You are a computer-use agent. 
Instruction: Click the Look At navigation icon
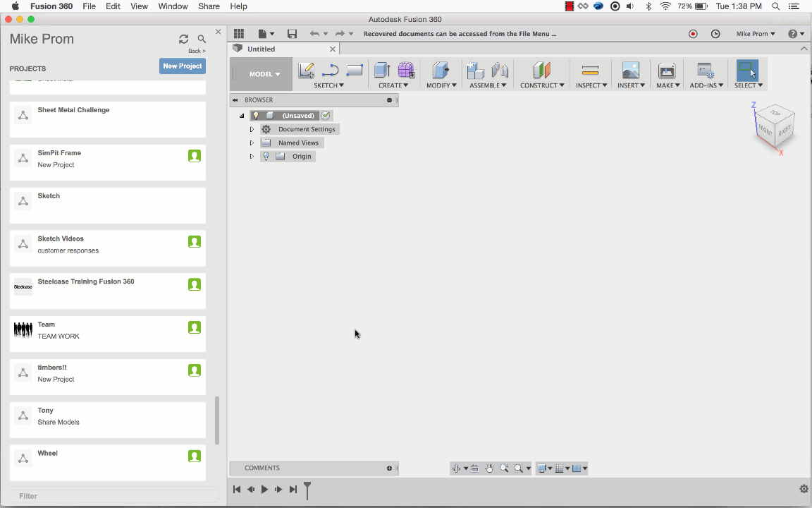click(474, 468)
